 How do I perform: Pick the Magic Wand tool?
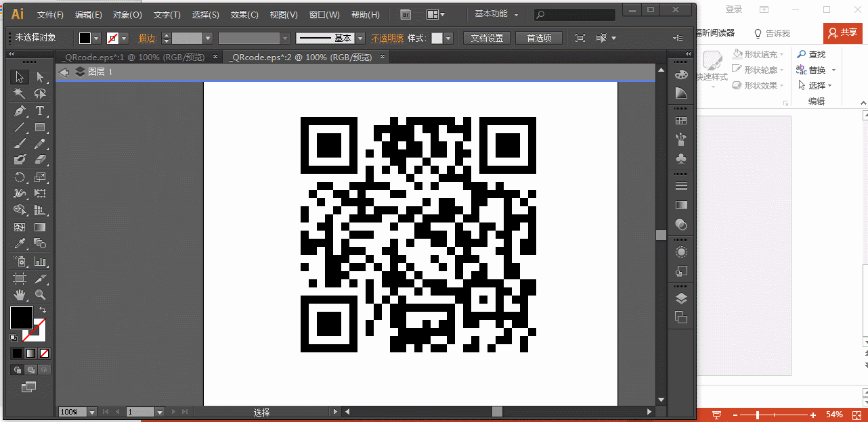click(x=20, y=94)
